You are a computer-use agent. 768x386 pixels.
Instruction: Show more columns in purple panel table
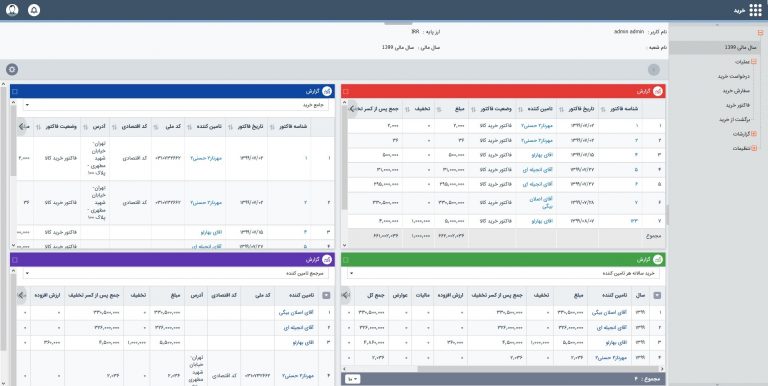[21, 295]
